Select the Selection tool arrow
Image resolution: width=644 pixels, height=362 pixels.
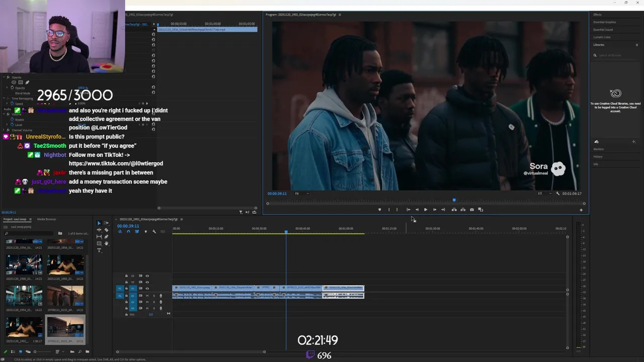point(99,223)
